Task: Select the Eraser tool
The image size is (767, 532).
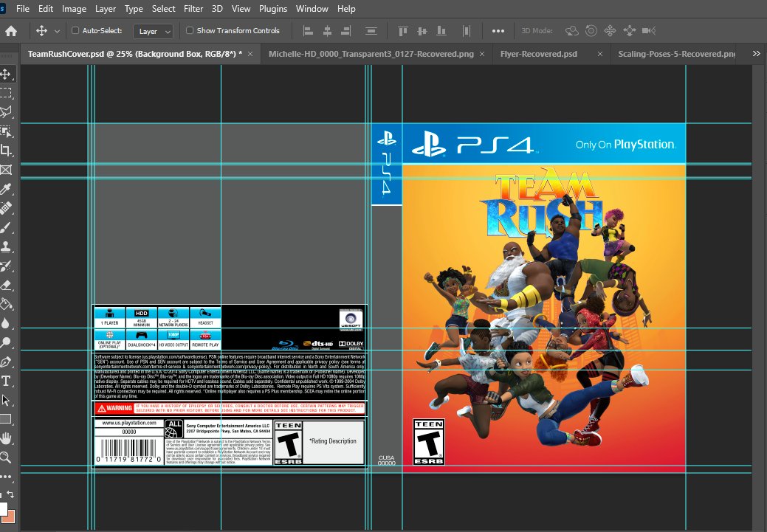Action: pyautogui.click(x=6, y=285)
